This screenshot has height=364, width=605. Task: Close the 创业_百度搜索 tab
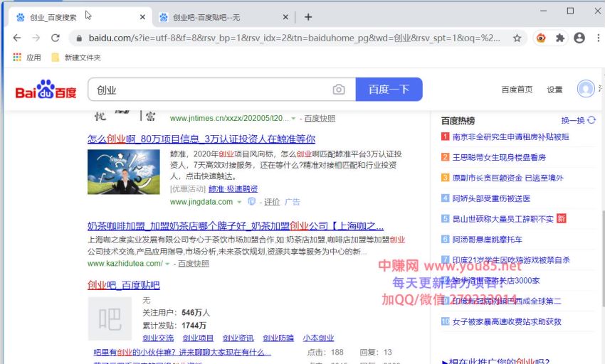click(142, 17)
